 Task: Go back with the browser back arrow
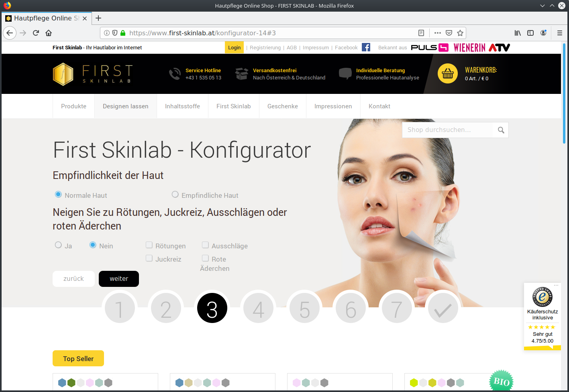point(10,33)
